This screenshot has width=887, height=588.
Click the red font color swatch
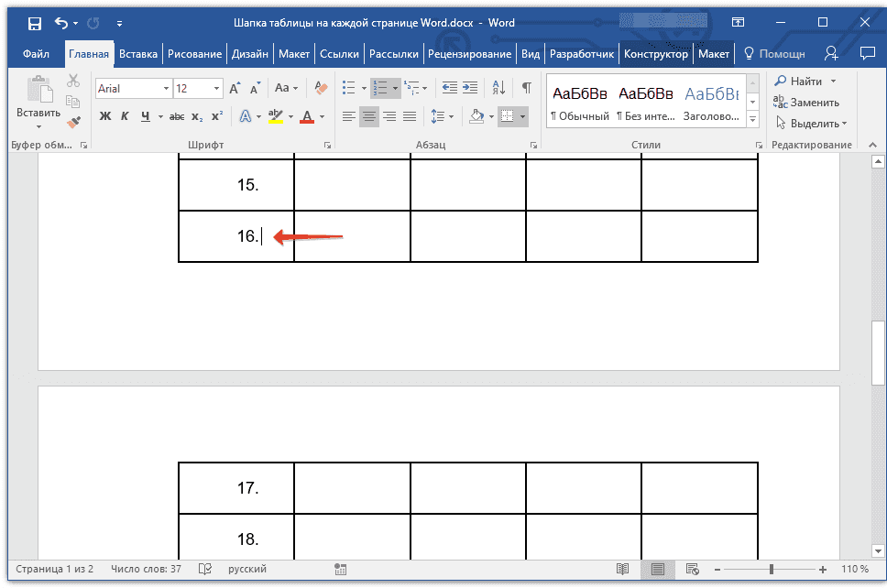[306, 116]
